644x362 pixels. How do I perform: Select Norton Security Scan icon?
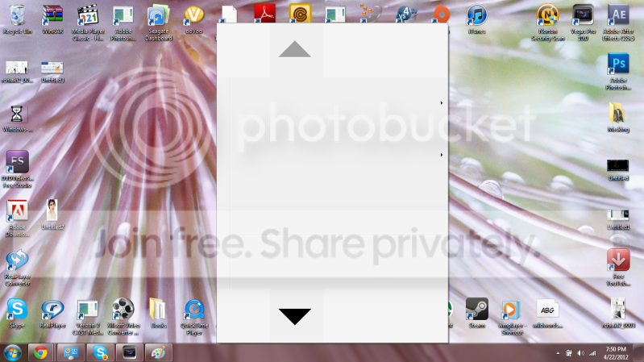point(548,23)
